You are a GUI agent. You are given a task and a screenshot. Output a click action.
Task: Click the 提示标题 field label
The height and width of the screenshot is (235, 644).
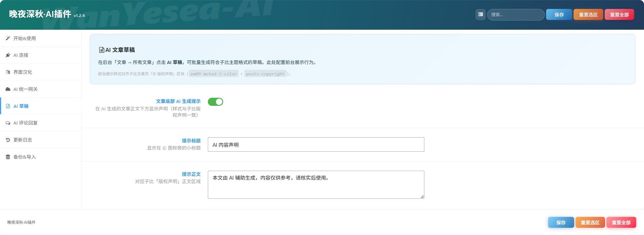pyautogui.click(x=191, y=141)
